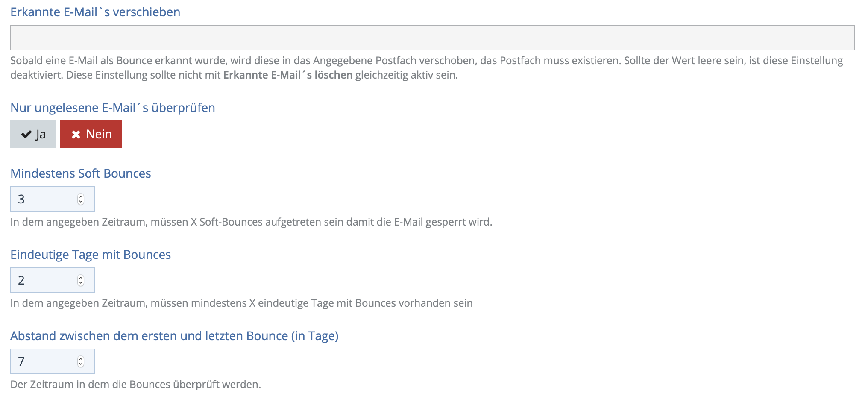Click the X icon on the Nein button
Screen dimensions: 868x411
76,135
